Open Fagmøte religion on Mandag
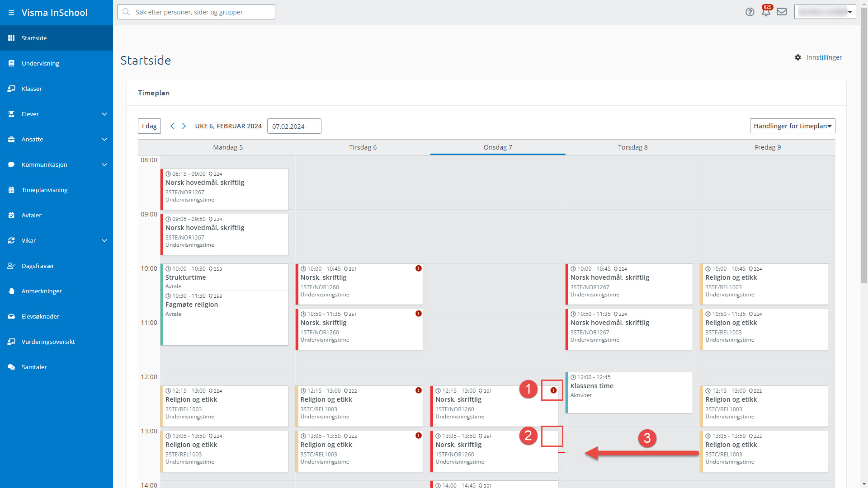Image resolution: width=868 pixels, height=488 pixels. point(224,318)
